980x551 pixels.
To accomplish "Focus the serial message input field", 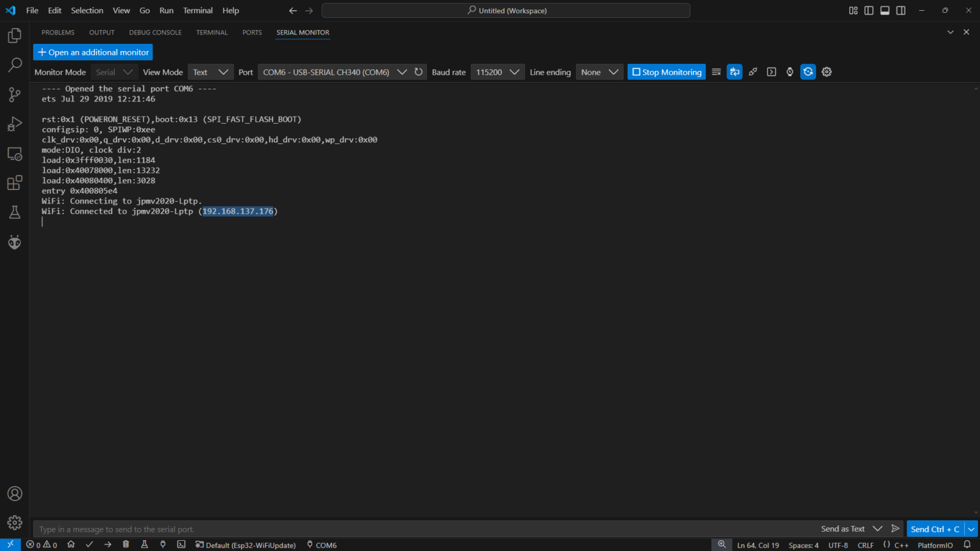I will point(421,529).
